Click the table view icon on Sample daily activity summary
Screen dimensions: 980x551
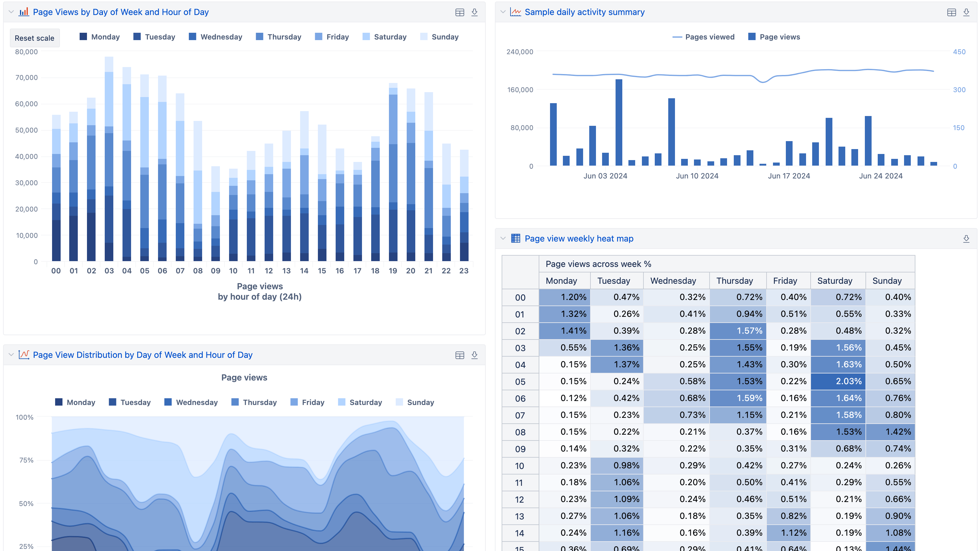pyautogui.click(x=952, y=12)
